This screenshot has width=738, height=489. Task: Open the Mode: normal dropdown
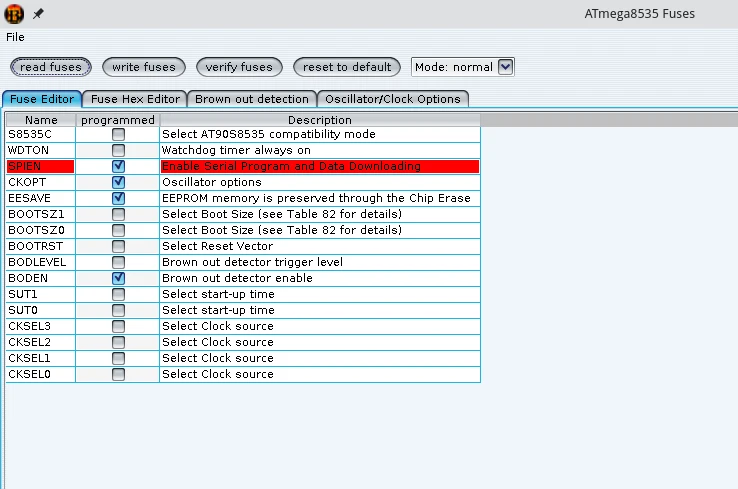click(505, 67)
